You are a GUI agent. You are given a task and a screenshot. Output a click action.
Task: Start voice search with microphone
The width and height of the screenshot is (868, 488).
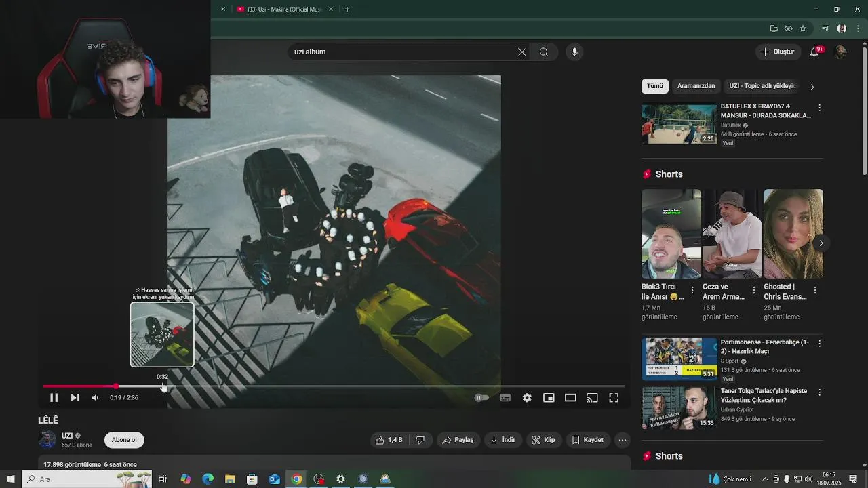tap(574, 52)
